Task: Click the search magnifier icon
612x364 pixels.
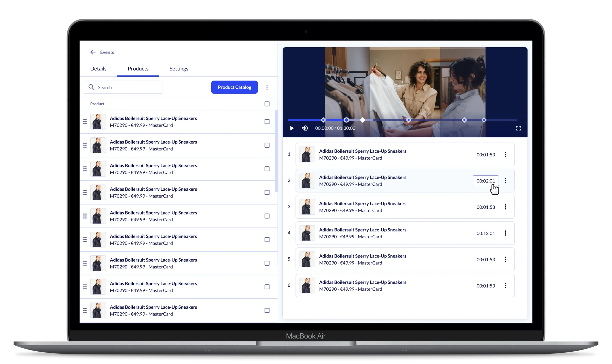Action: [91, 87]
